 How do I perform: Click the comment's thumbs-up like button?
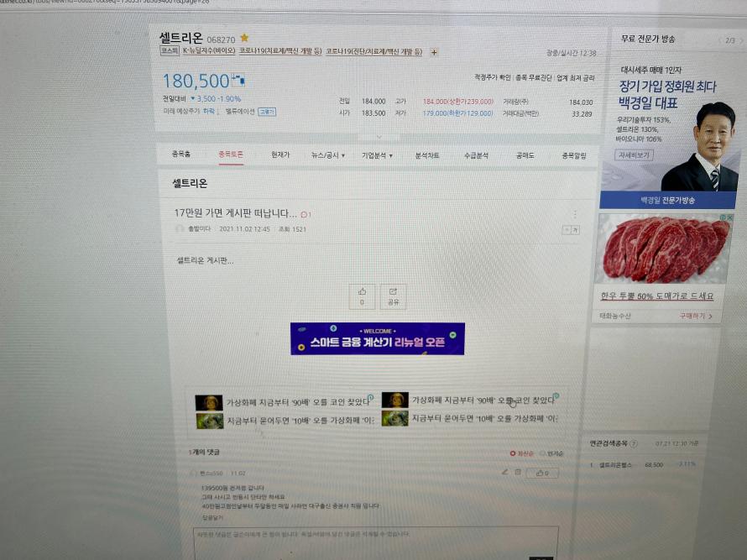[542, 473]
